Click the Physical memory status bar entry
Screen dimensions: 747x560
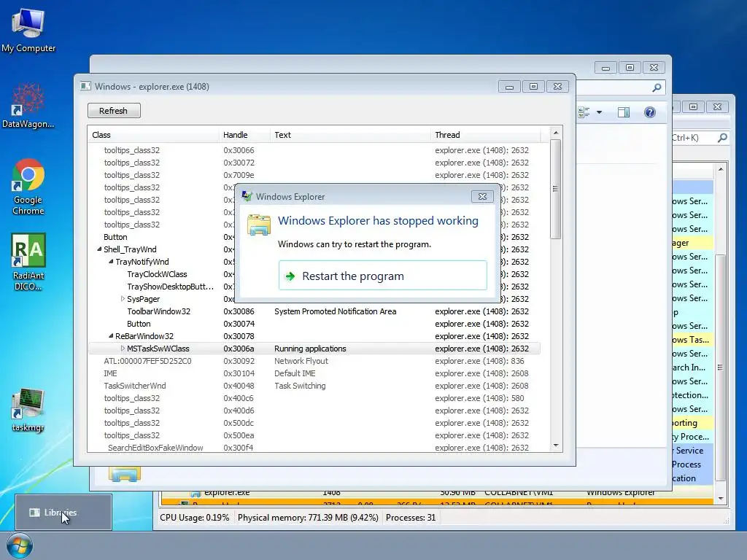coord(308,517)
